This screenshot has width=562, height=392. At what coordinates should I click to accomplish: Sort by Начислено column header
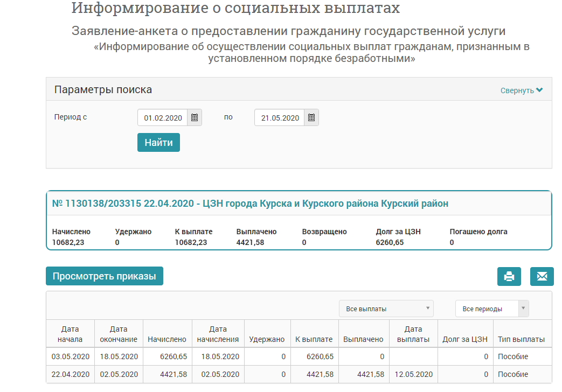166,339
